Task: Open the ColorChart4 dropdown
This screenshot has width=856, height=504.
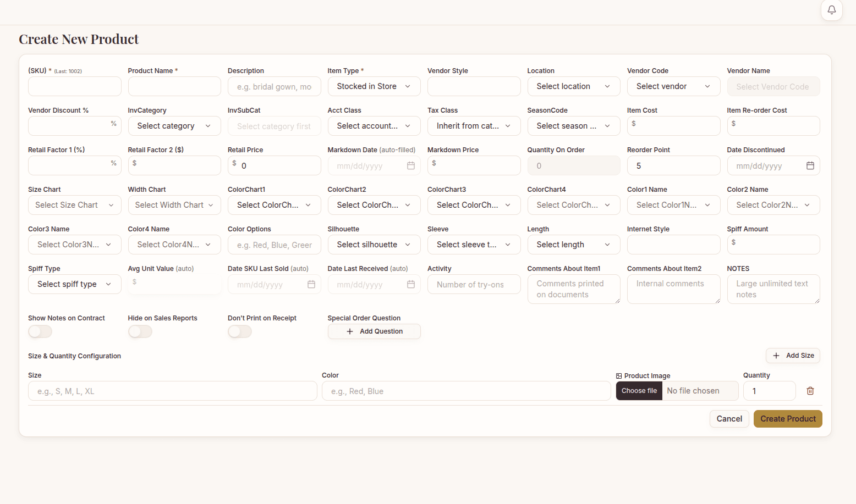Action: [x=574, y=205]
